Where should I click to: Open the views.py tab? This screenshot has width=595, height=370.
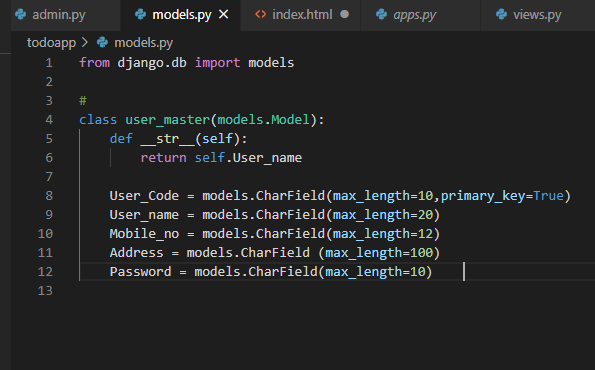pyautogui.click(x=537, y=15)
